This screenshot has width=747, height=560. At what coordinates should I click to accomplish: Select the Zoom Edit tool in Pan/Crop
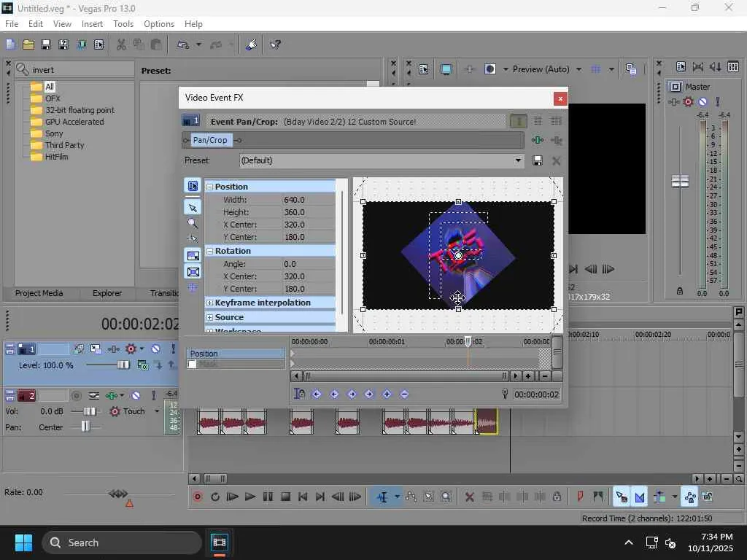[x=193, y=224]
